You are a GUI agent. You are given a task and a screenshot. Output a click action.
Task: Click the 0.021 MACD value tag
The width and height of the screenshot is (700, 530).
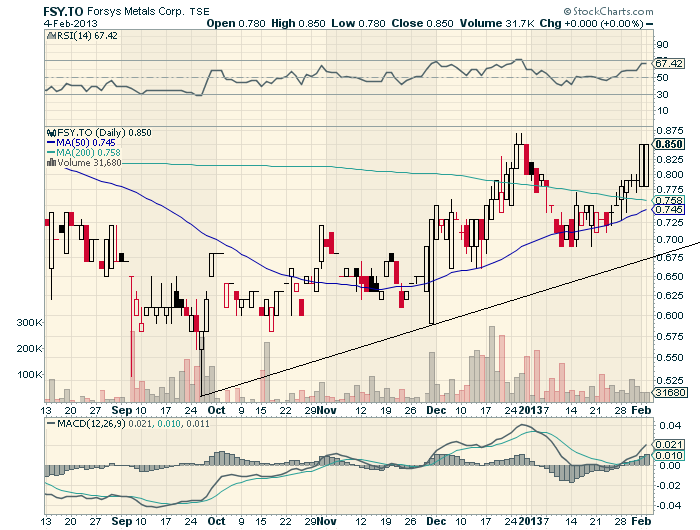pyautogui.click(x=669, y=444)
